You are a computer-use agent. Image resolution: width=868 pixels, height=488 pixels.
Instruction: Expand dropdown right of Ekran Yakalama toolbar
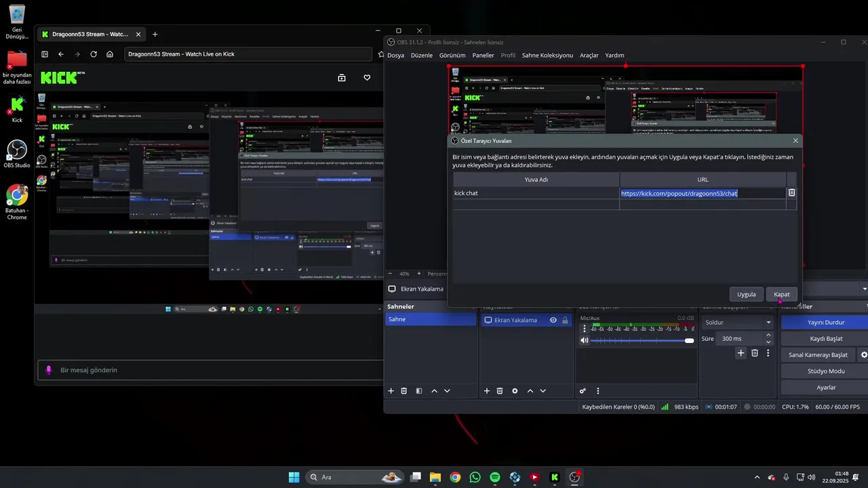(x=865, y=289)
